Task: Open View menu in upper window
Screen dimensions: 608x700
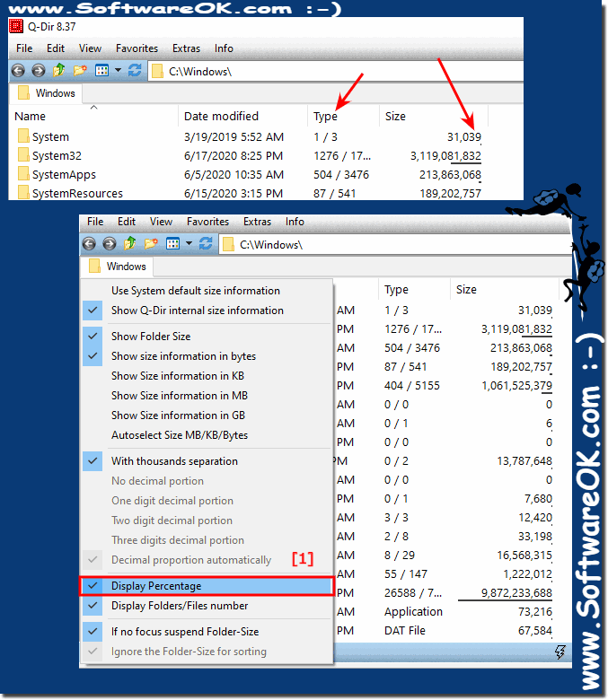Action: 90,48
